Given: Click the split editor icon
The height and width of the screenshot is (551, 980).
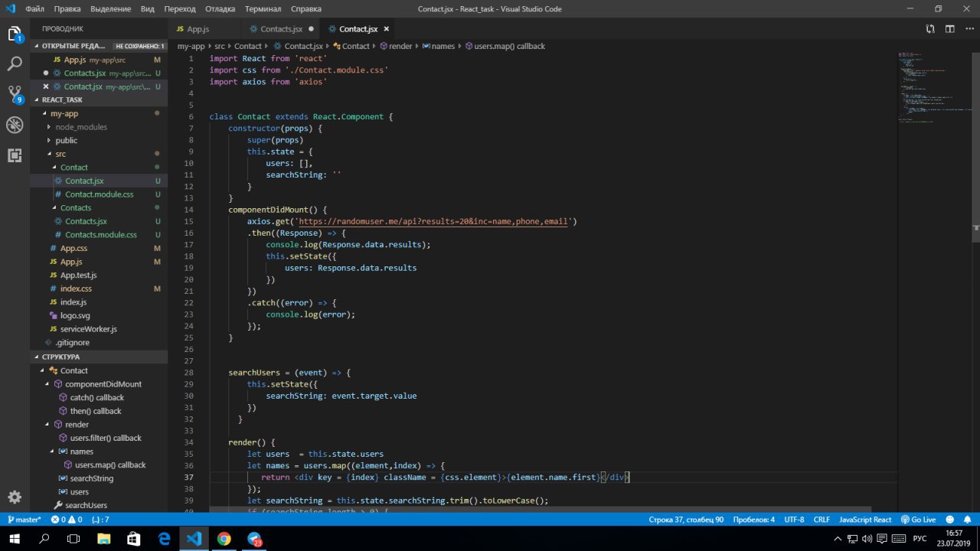Looking at the screenshot, I should (949, 29).
